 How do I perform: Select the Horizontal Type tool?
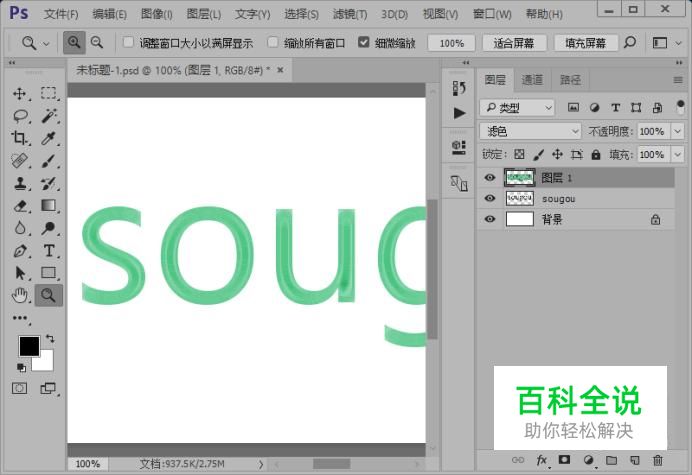coord(49,251)
